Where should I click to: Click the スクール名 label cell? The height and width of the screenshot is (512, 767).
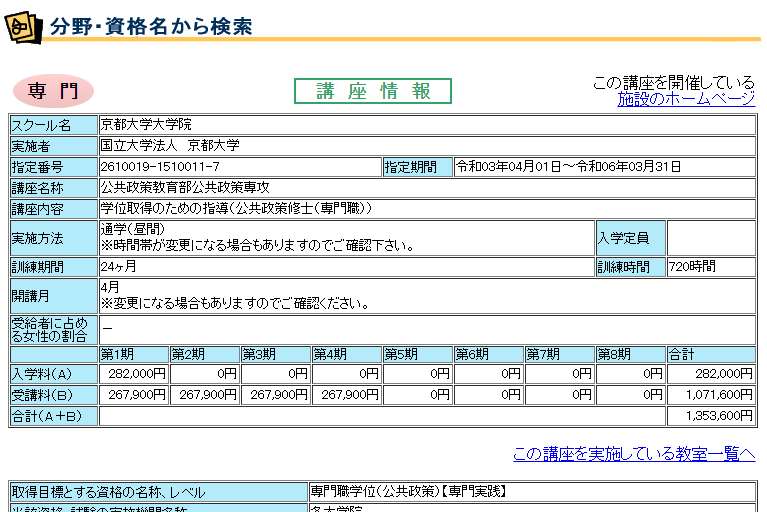pyautogui.click(x=54, y=125)
